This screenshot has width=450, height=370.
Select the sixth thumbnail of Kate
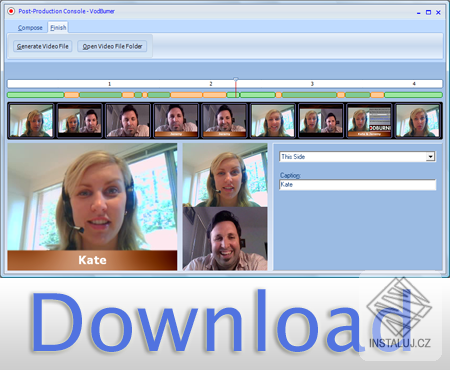(x=273, y=121)
